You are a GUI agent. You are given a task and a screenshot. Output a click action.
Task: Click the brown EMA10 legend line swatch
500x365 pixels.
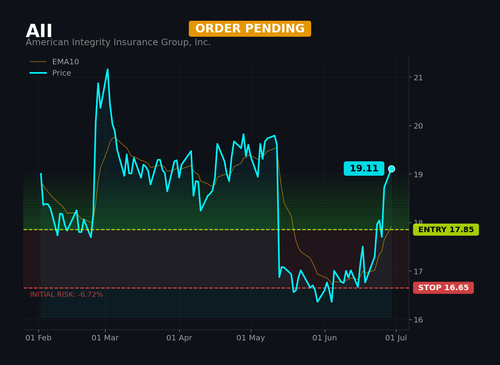[x=38, y=62]
